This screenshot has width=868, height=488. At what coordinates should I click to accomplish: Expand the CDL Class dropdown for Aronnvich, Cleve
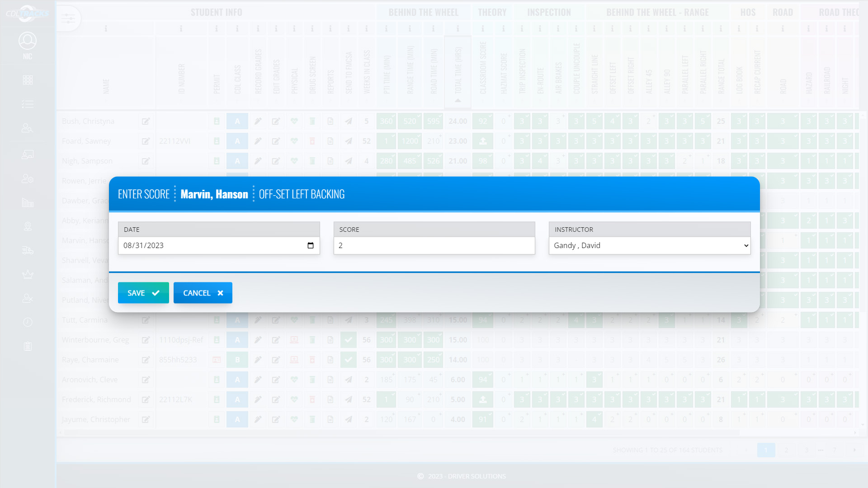(x=237, y=380)
